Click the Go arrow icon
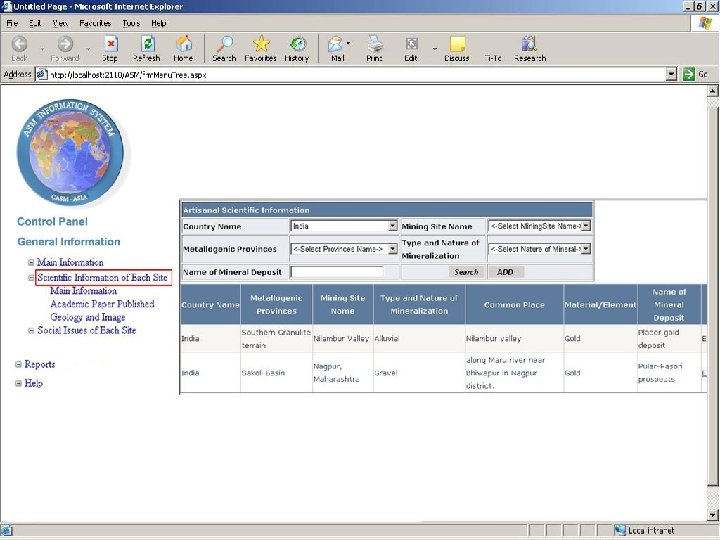This screenshot has height=540, width=720. tap(688, 74)
